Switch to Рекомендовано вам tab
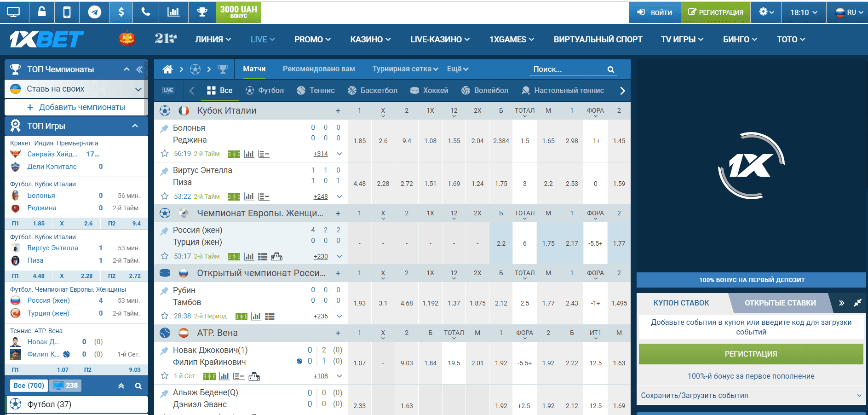868x415 pixels. (319, 69)
